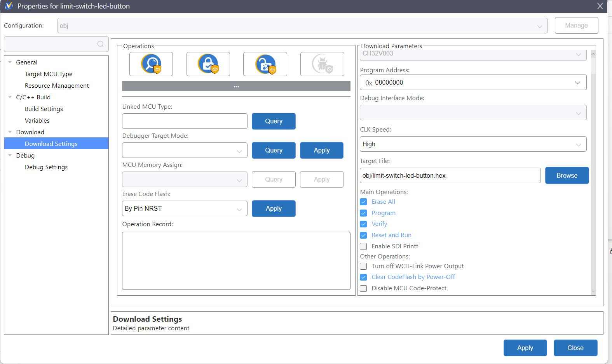Image resolution: width=612 pixels, height=364 pixels.
Task: Click scroll-down arrow in Download Parameters
Action: (x=593, y=291)
